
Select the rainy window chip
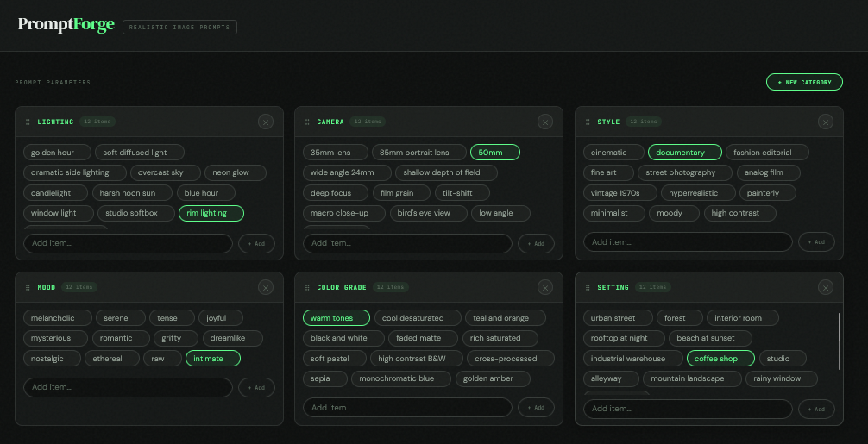781,378
